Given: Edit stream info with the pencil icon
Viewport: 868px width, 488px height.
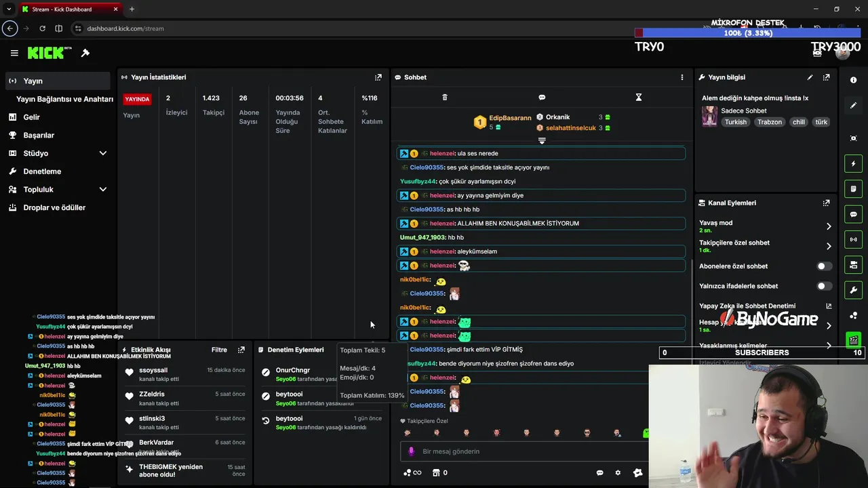Looking at the screenshot, I should pyautogui.click(x=810, y=77).
